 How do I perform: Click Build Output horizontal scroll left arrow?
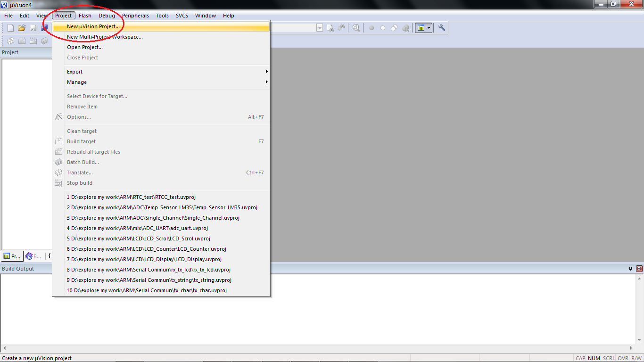click(4, 349)
